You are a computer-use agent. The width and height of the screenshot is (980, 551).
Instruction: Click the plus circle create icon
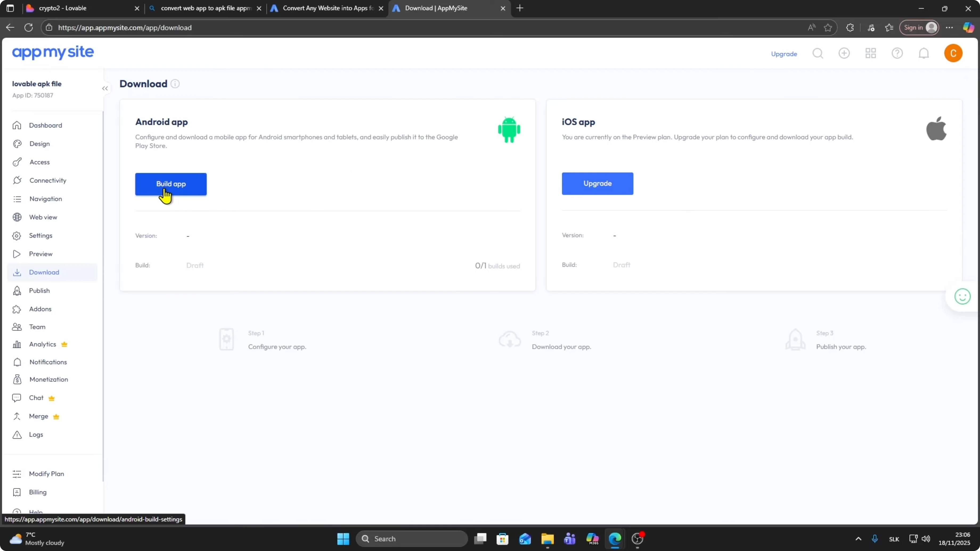pyautogui.click(x=844, y=53)
